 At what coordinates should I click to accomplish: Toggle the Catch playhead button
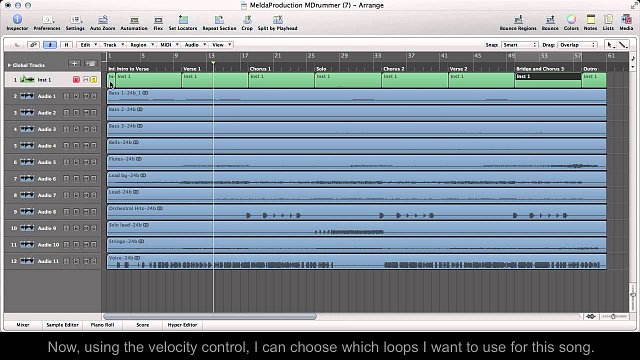50,45
